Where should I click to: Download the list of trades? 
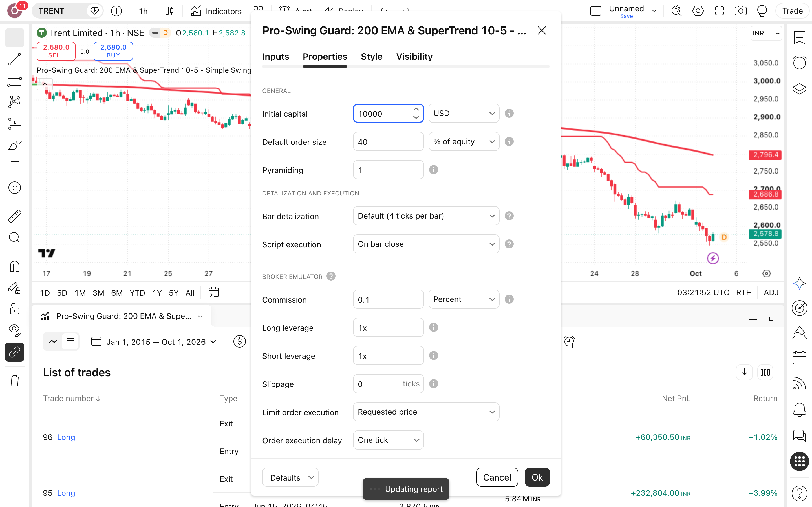[744, 373]
